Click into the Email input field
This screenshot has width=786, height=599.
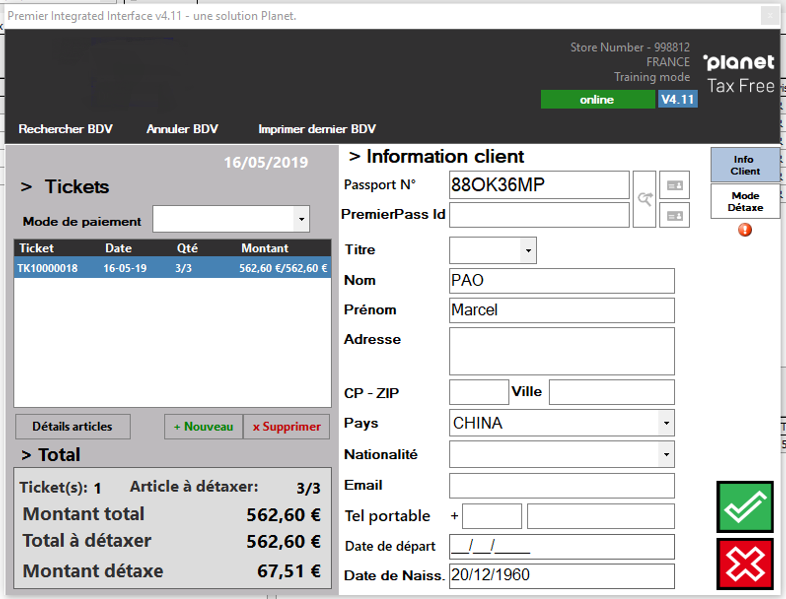(x=561, y=486)
